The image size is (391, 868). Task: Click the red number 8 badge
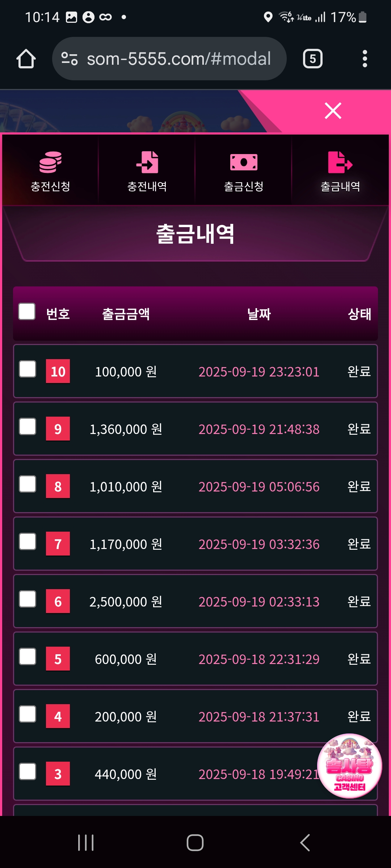[x=58, y=486]
